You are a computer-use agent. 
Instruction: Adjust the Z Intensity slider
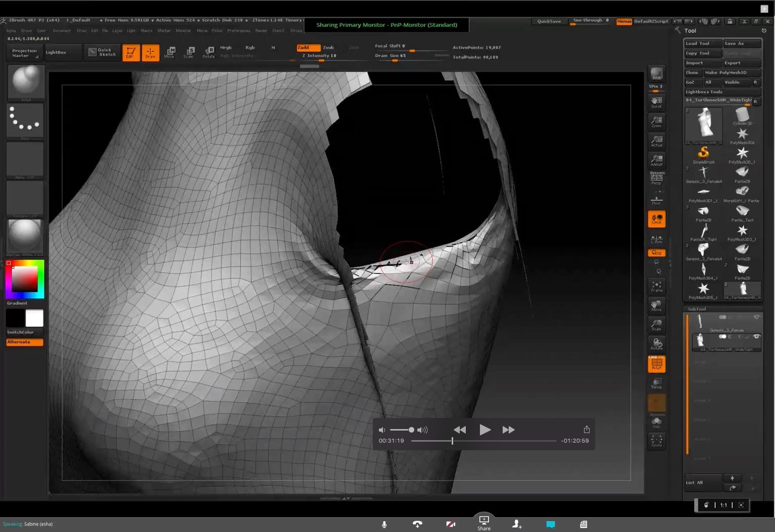coord(333,57)
